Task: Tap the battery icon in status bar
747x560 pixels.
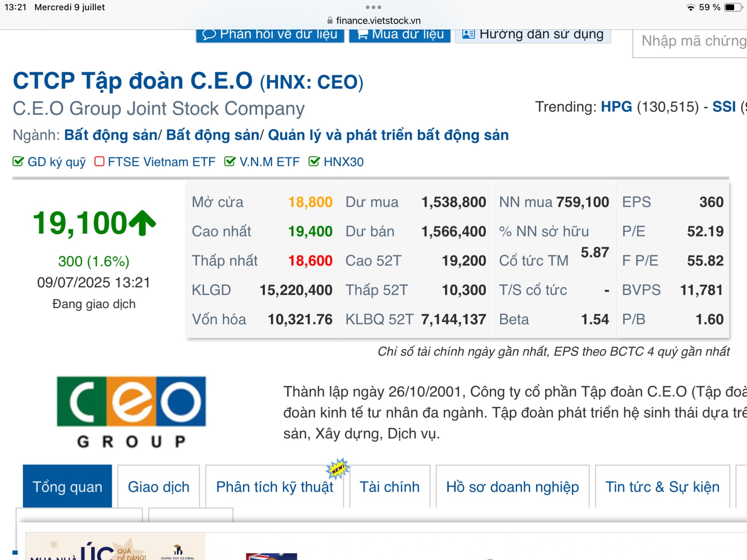Action: [733, 7]
